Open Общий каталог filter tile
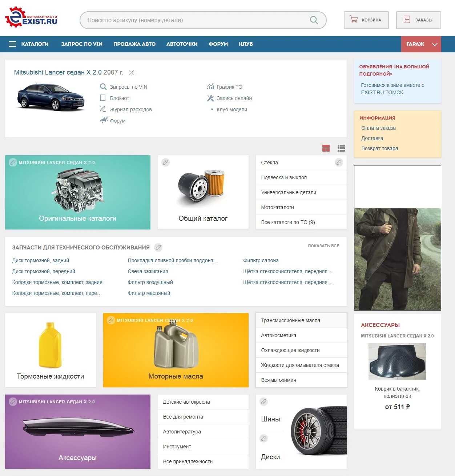 point(203,192)
